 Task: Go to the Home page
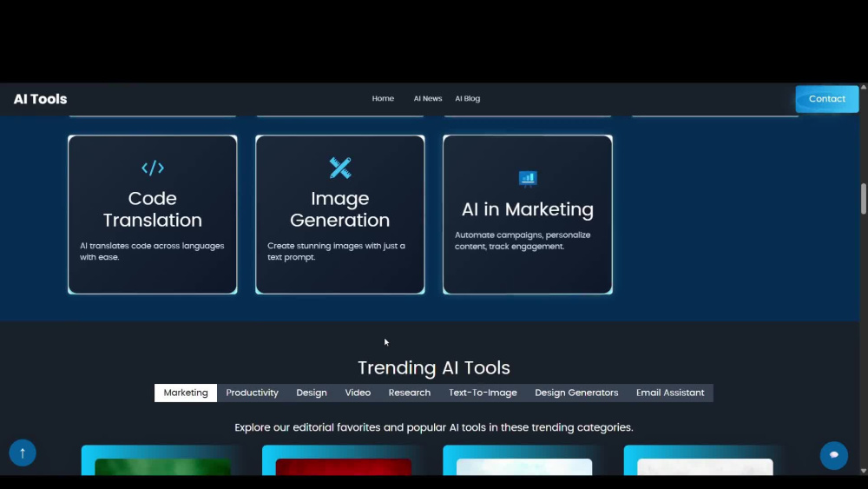[383, 98]
